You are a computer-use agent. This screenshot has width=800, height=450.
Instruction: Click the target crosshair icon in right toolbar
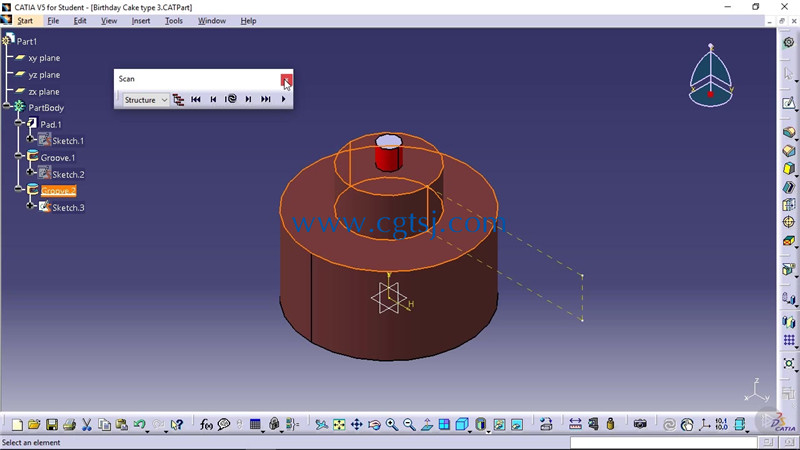pos(788,222)
